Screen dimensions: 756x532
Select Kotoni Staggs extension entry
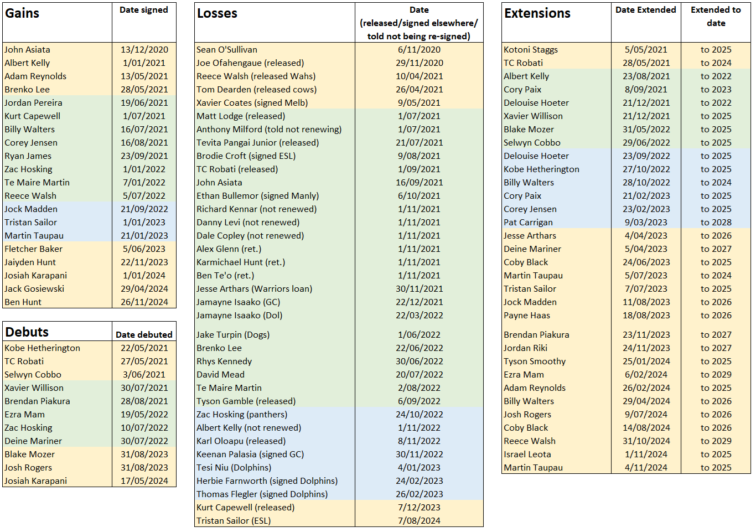tap(556, 49)
